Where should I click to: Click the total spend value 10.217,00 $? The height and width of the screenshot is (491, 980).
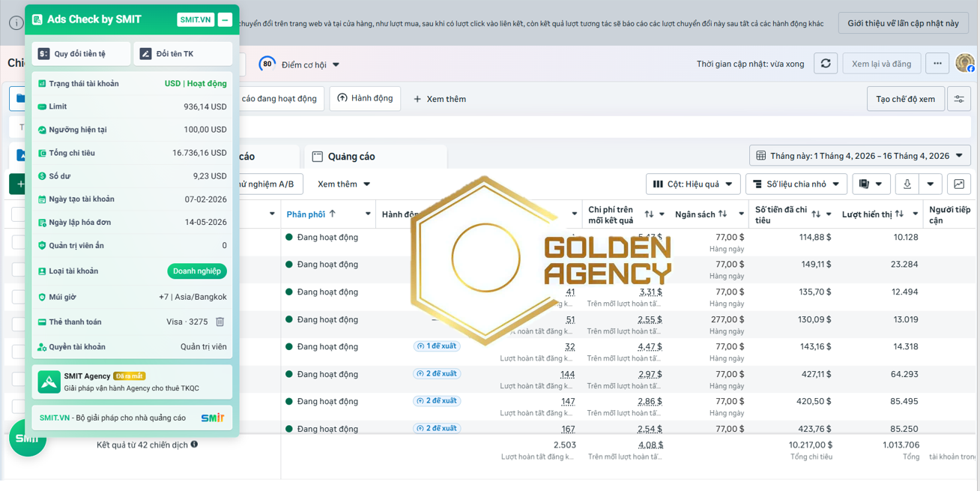point(810,445)
